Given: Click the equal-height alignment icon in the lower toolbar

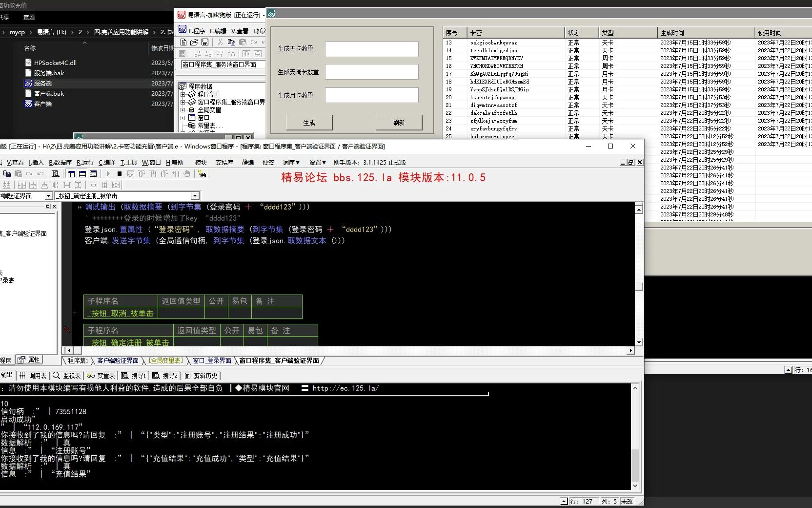Looking at the screenshot, I should [x=104, y=185].
